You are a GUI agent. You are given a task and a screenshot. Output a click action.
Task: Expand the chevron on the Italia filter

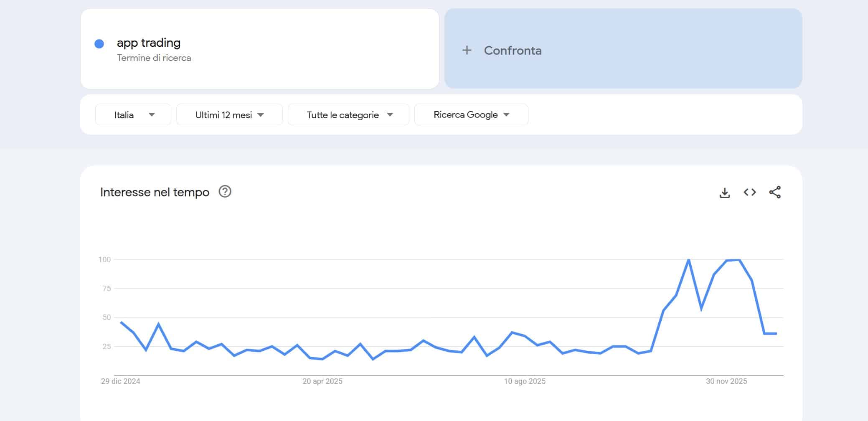[x=152, y=114]
